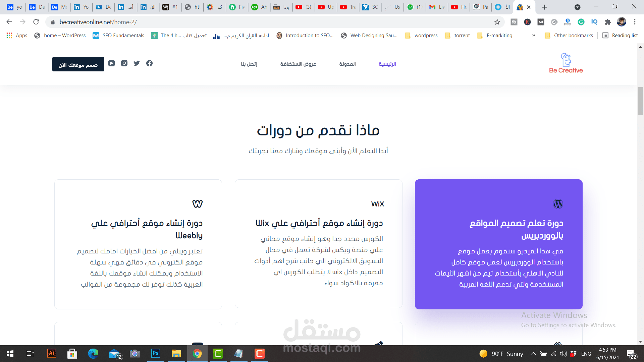Open the إتصل بنا navigation link
Screen dimensions: 644x362
249,64
